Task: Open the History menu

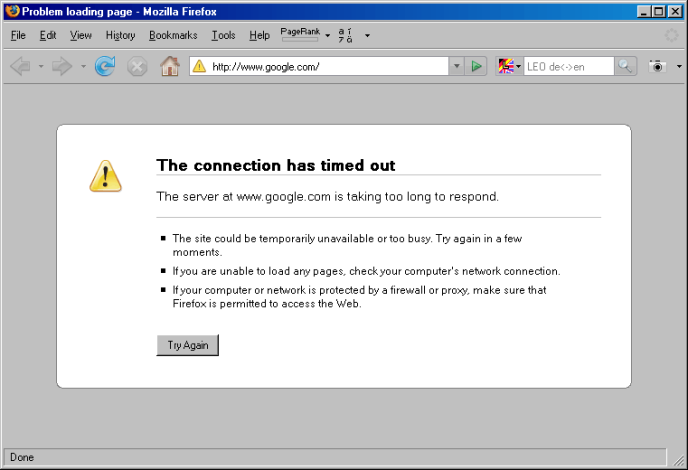Action: (x=120, y=36)
